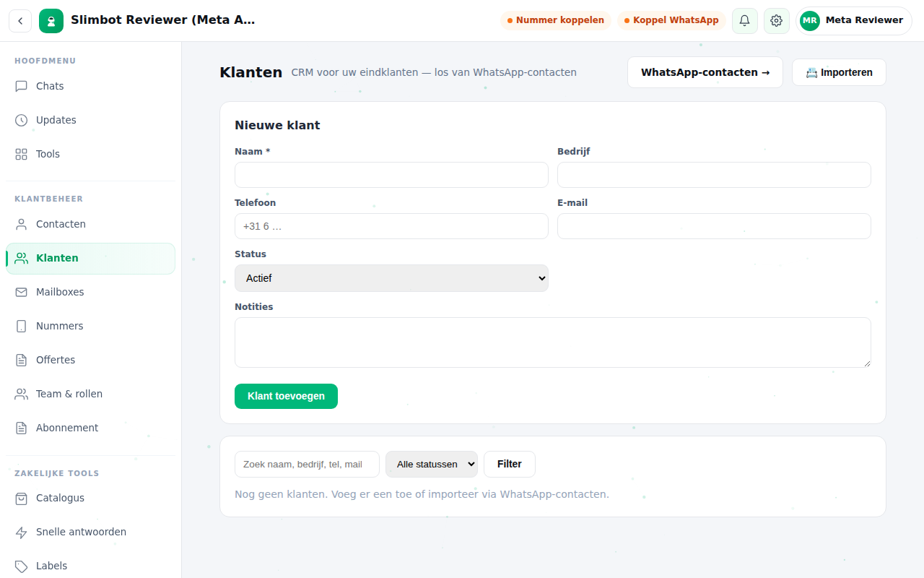Viewport: 924px width, 578px height.
Task: Go to Updates in sidebar
Action: [x=90, y=120]
